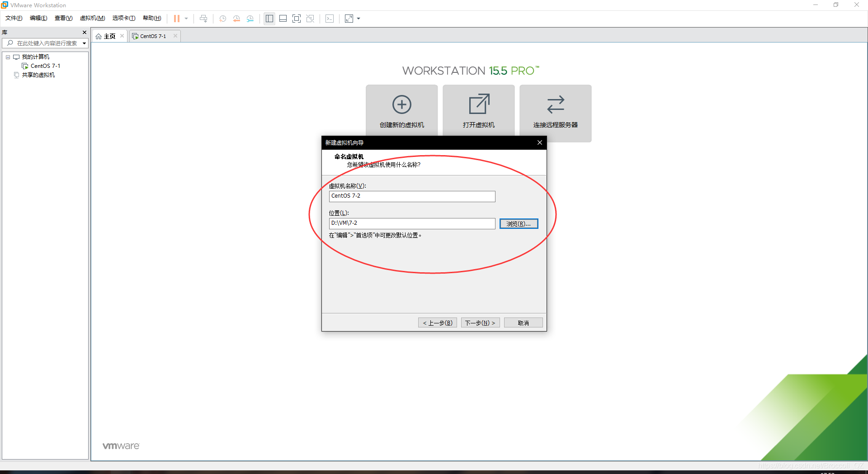Click the pause/suspend VM toolbar icon
868x474 pixels.
177,19
